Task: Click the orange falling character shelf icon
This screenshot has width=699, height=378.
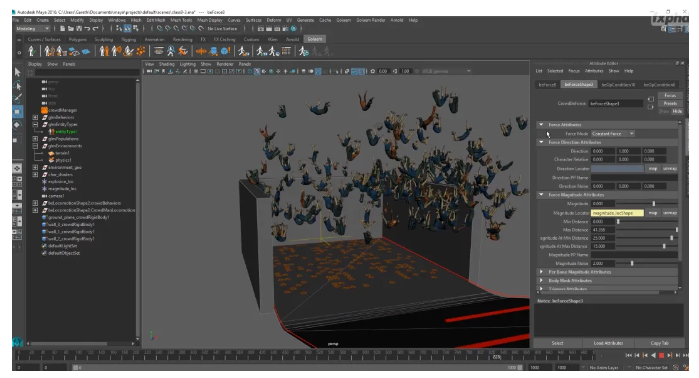Action: tap(183, 51)
